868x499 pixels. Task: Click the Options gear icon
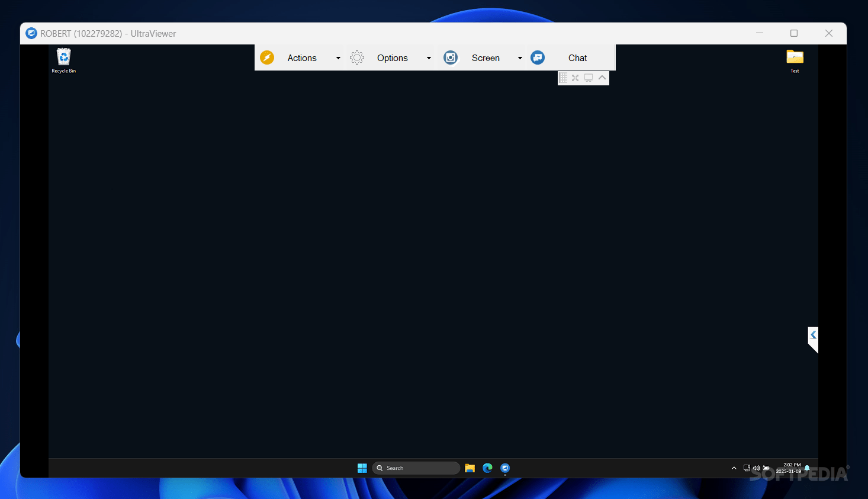(357, 57)
